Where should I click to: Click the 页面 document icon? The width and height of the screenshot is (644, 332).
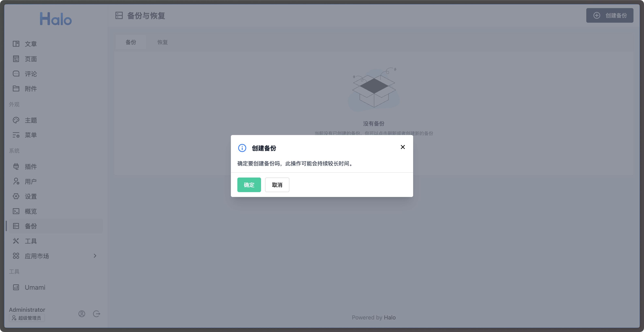16,59
